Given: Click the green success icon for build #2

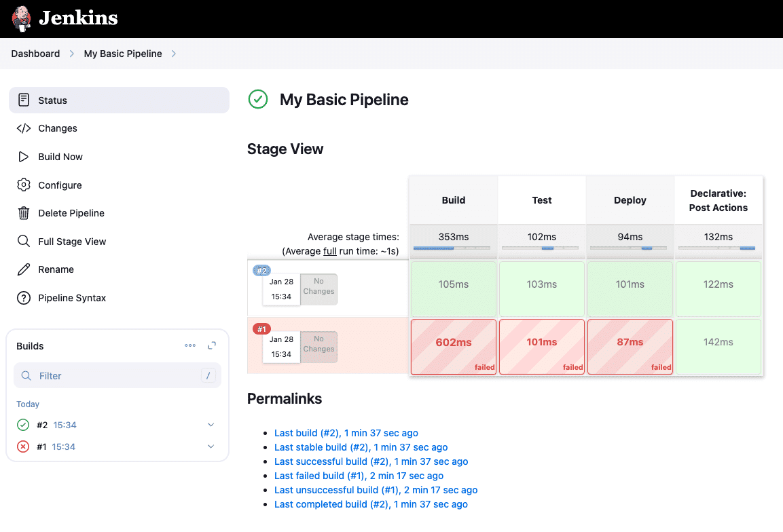Looking at the screenshot, I should [x=23, y=425].
